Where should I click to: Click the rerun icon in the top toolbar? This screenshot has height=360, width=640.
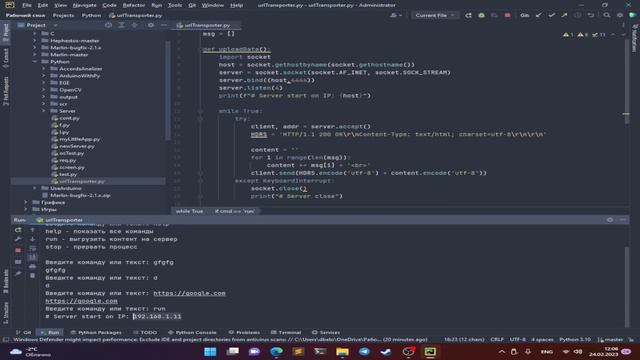coord(469,15)
